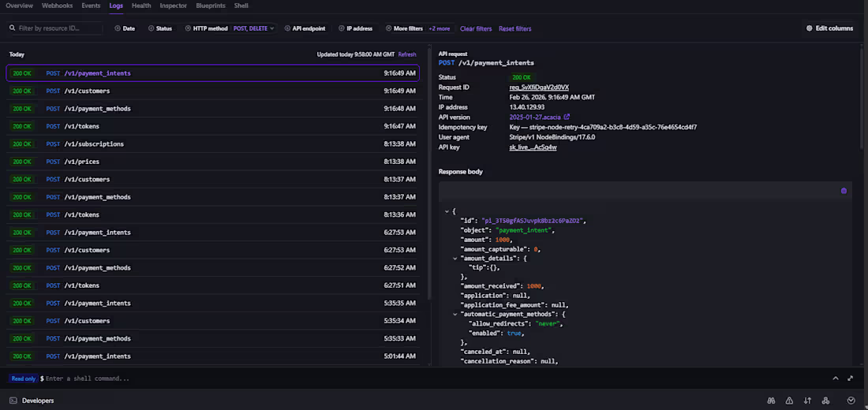Select the 5:35:34 AM /v1/customers log
The image size is (868, 410).
tap(212, 321)
